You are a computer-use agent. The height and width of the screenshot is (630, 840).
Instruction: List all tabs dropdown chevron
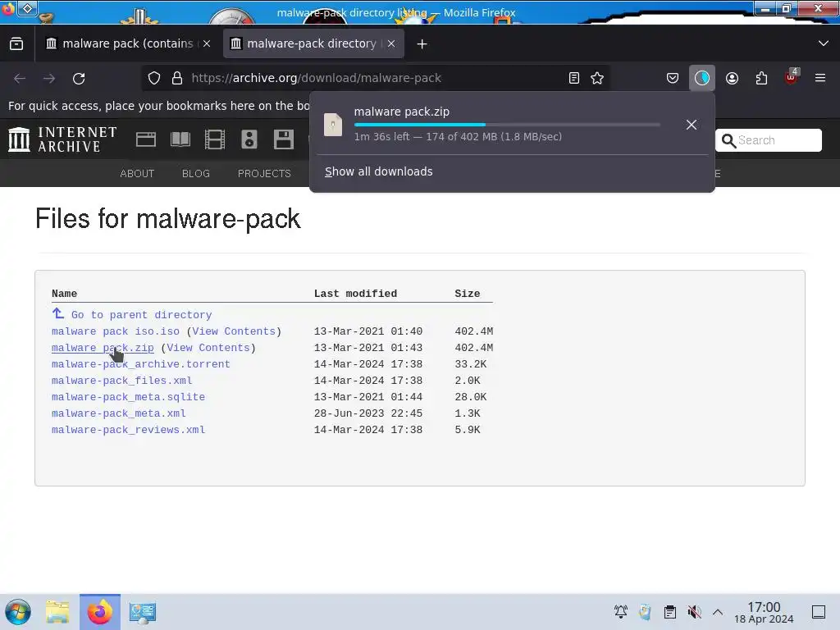click(824, 43)
